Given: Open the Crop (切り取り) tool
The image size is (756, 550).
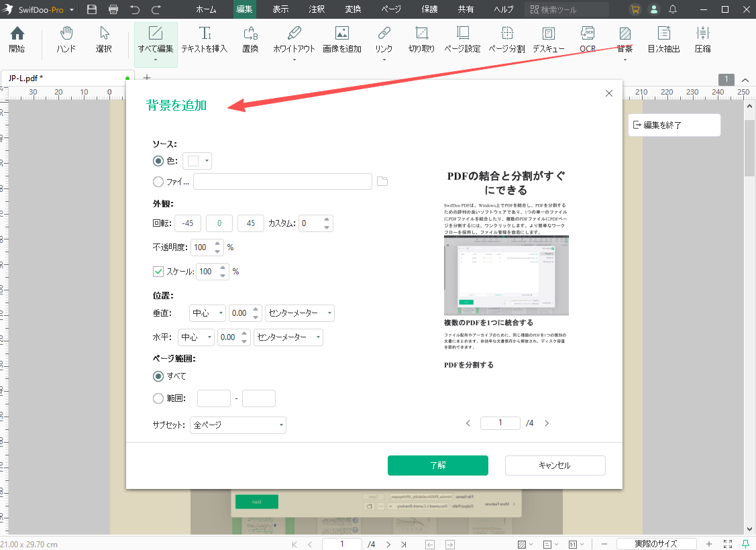Looking at the screenshot, I should point(421,40).
